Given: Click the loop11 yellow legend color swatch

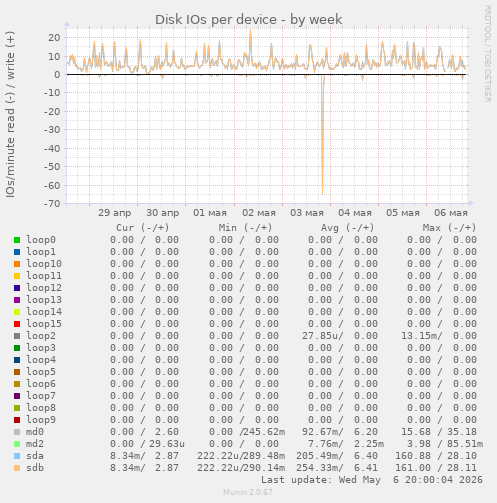Looking at the screenshot, I should click(17, 276).
